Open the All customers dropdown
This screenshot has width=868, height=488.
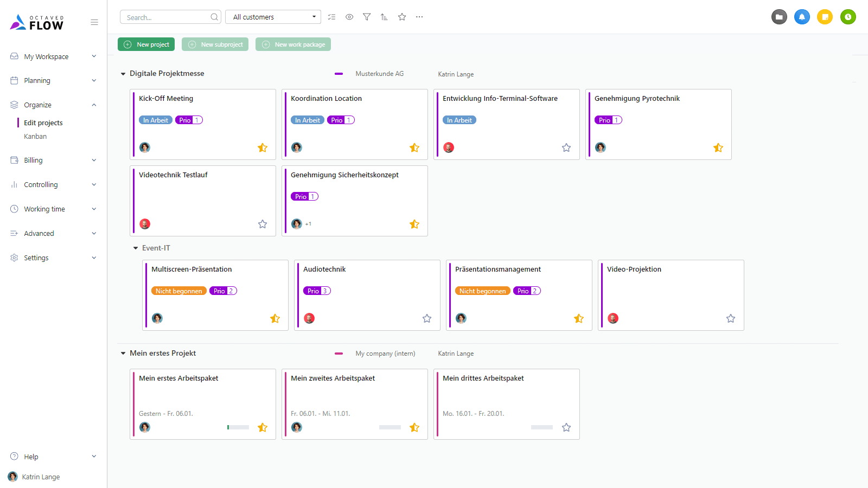(273, 17)
